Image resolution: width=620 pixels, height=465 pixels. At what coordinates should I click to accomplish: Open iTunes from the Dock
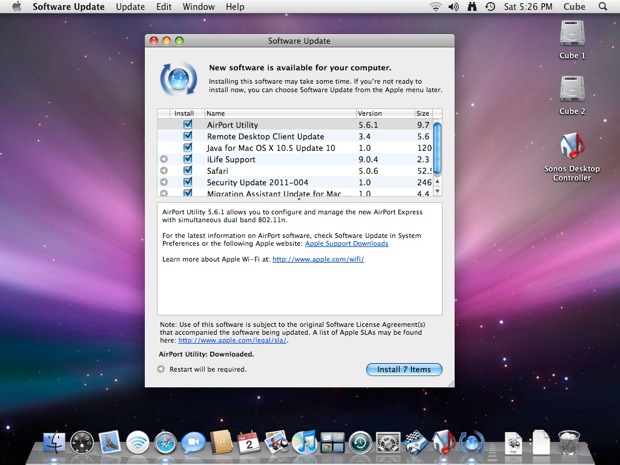click(x=304, y=442)
